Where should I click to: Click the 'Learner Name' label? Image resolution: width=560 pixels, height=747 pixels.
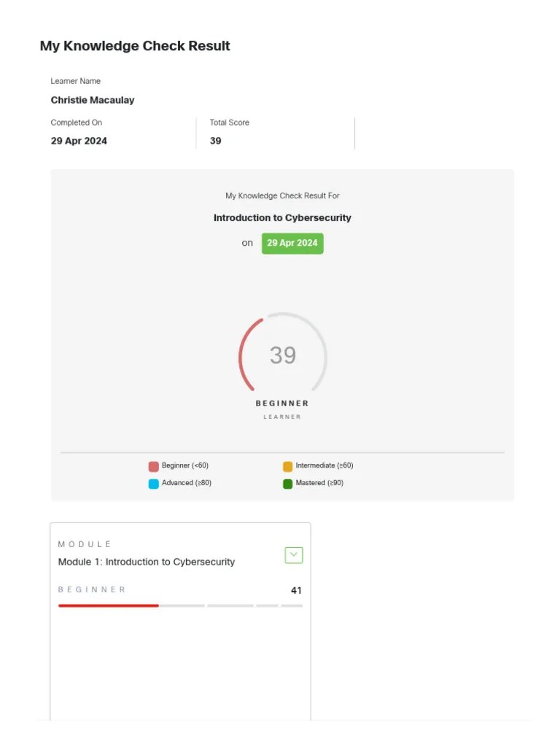[x=76, y=81]
